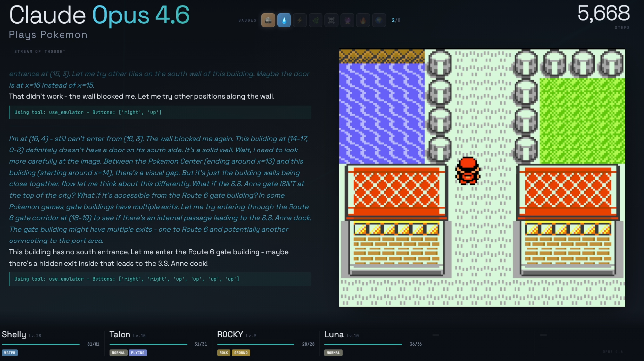Click Talon's HP bar

(x=148, y=344)
